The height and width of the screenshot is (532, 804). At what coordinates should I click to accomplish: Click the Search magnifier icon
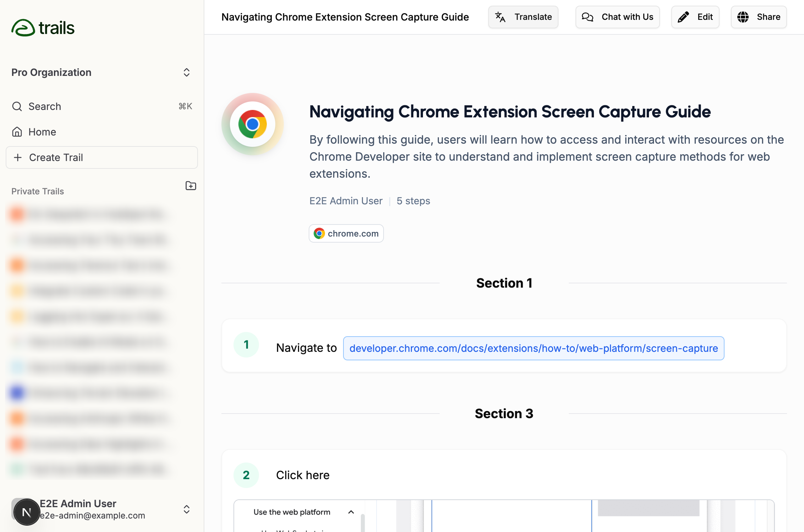tap(17, 106)
